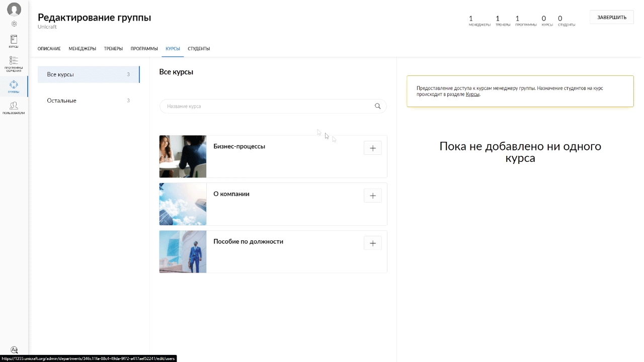Open Группы section in the sidebar
This screenshot has width=644, height=362.
point(14,86)
